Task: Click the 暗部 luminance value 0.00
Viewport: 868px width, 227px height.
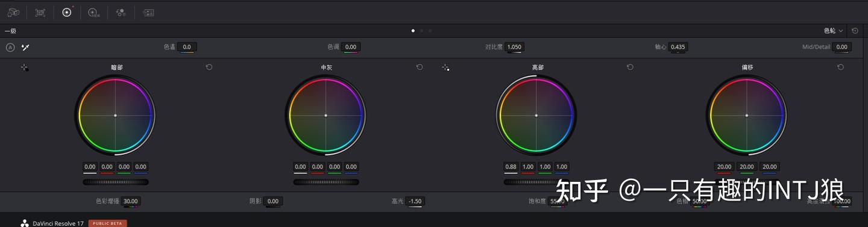Action: [90, 167]
